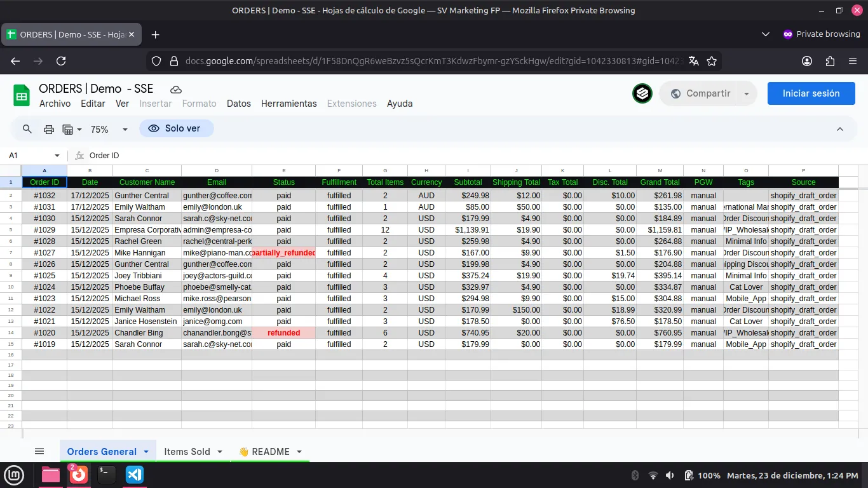
Task: Open the translate page icon in address bar
Action: pyautogui.click(x=693, y=61)
